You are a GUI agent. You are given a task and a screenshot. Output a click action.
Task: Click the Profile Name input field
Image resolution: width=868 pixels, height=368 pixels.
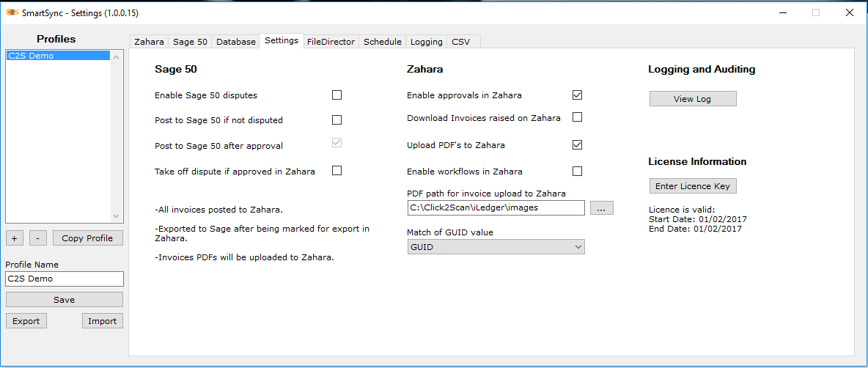click(65, 279)
